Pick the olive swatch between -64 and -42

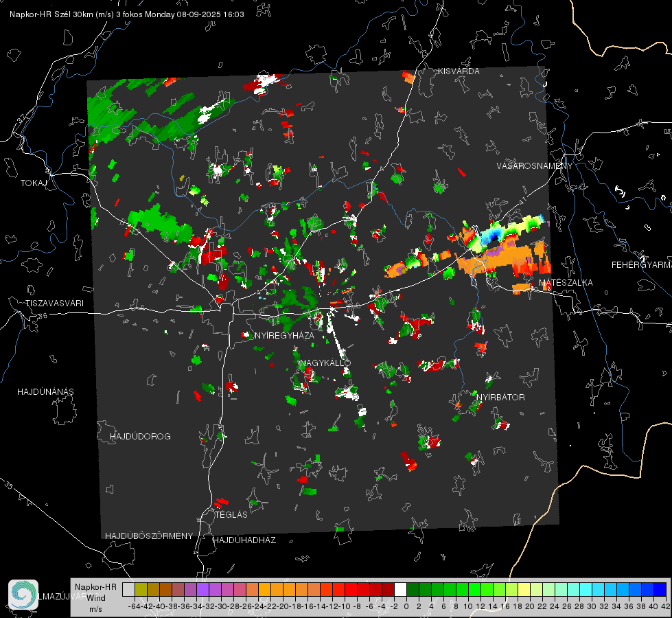click(141, 589)
